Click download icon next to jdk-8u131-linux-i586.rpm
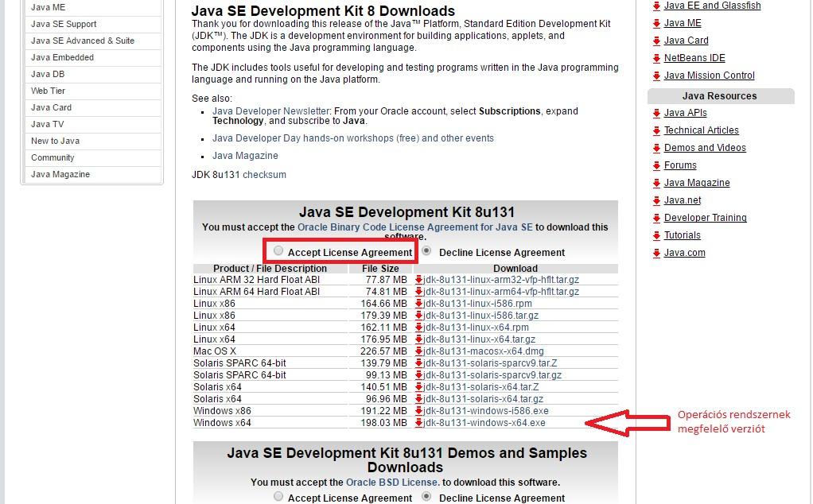This screenshot has height=504, width=813. 418,304
